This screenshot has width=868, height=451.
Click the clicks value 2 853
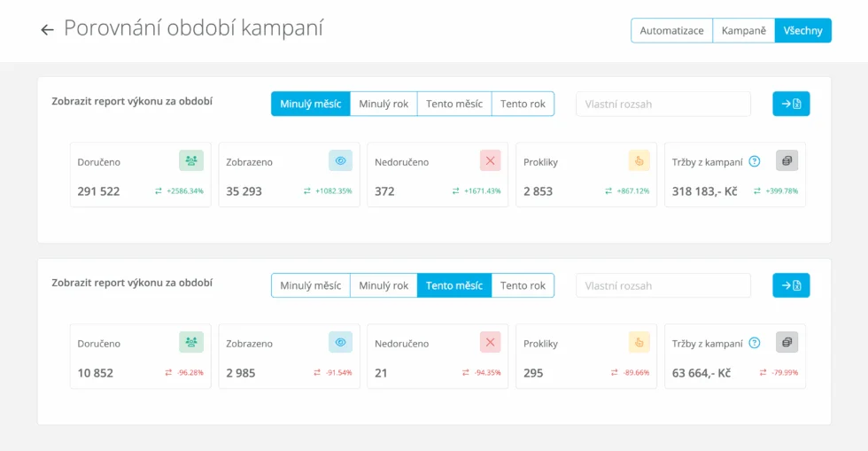pyautogui.click(x=539, y=191)
